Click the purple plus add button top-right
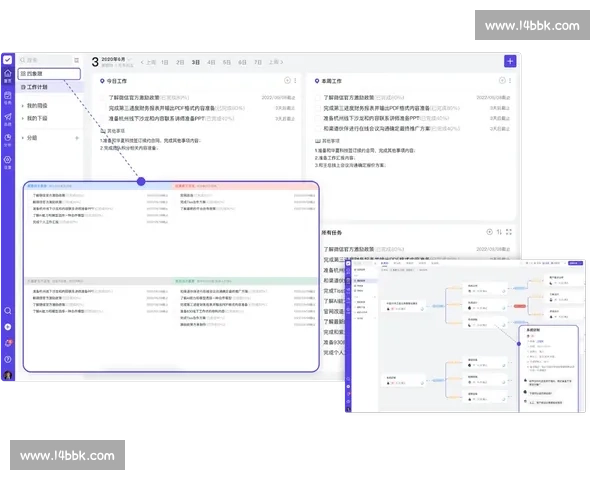Image resolution: width=600 pixels, height=480 pixels. 510,61
